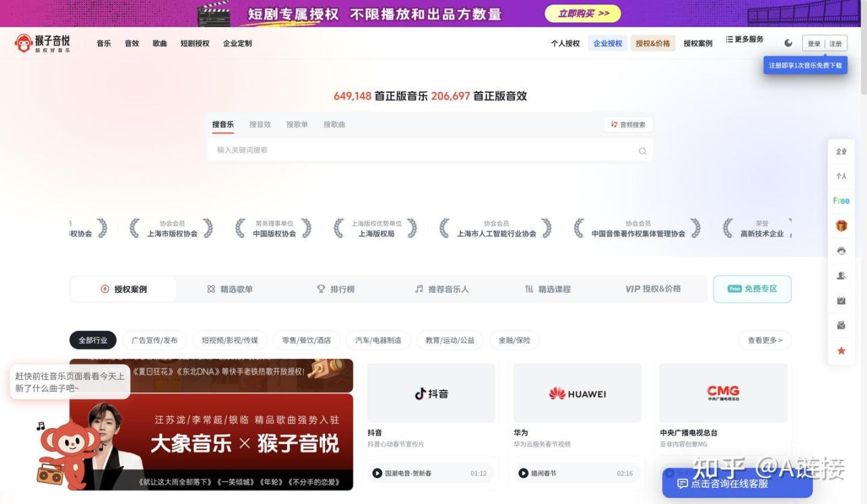
Task: Switch to the 授权案例 section tab
Action: point(124,289)
